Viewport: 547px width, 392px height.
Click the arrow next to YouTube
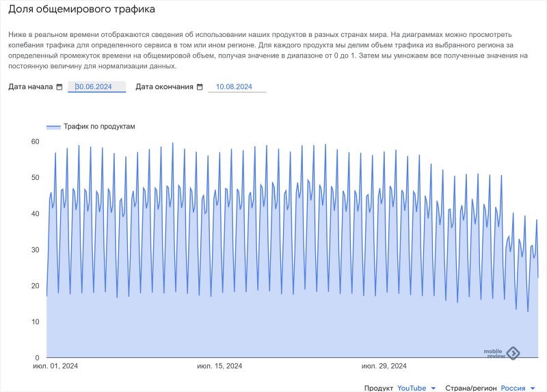[x=433, y=389]
